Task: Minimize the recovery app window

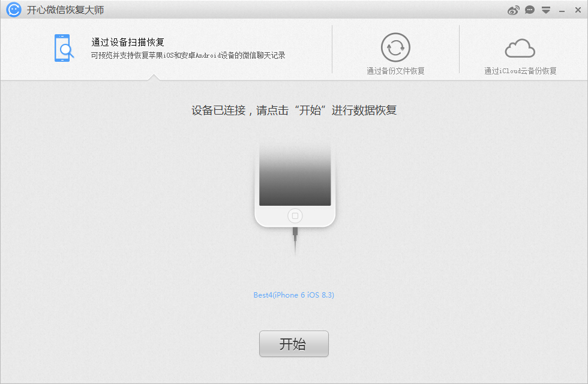Action: pos(562,11)
